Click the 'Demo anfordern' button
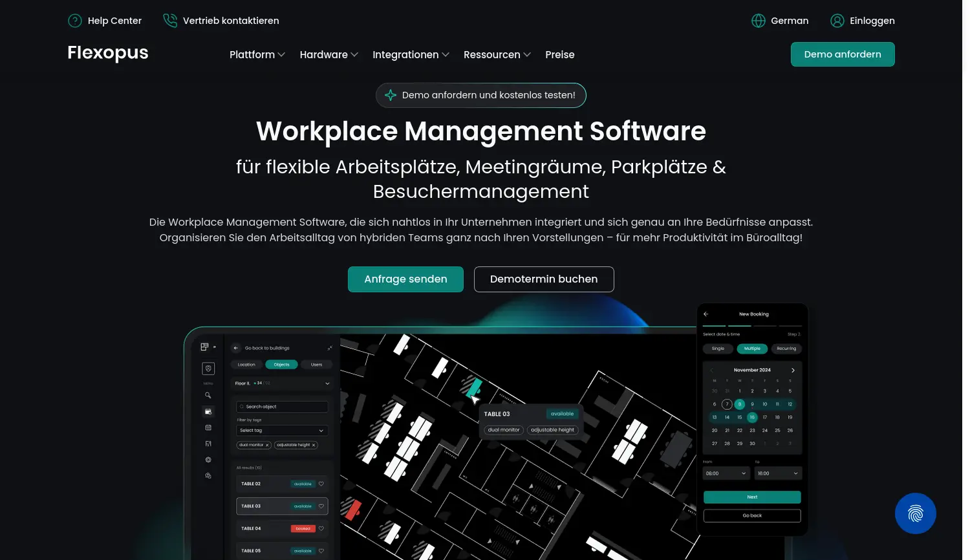Viewport: 970px width, 560px height. [x=842, y=54]
